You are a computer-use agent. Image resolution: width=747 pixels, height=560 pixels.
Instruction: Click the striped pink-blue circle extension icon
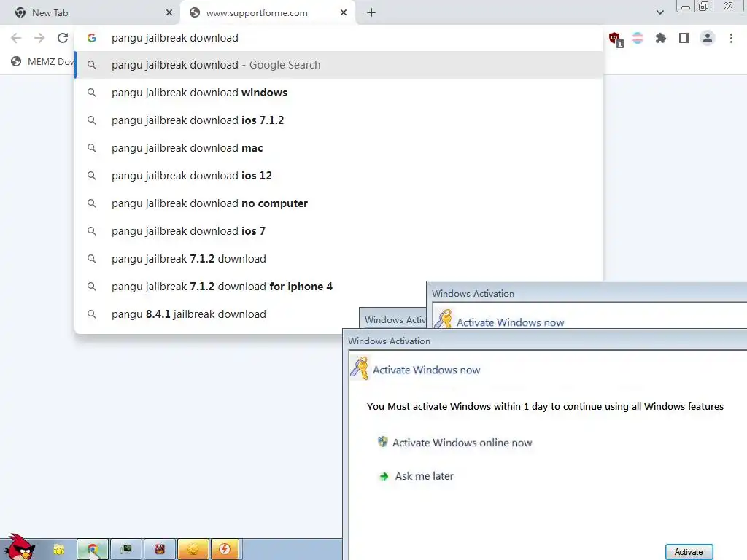[638, 38]
